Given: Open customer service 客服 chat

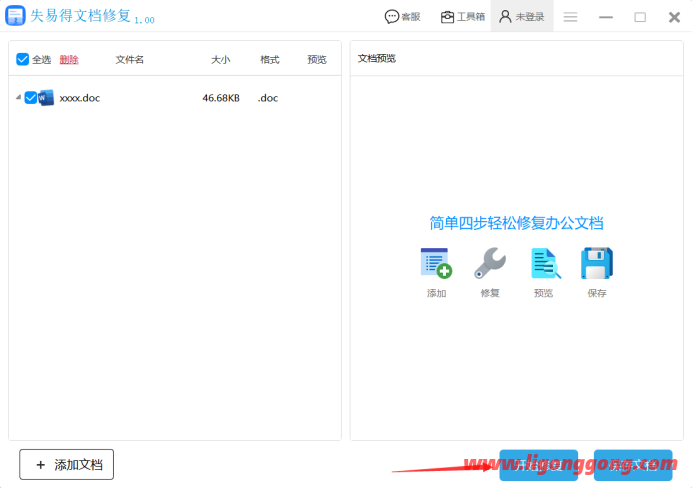Looking at the screenshot, I should pyautogui.click(x=402, y=17).
